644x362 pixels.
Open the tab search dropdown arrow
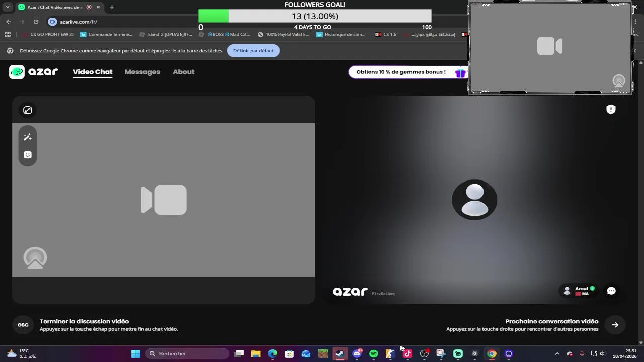[8, 7]
